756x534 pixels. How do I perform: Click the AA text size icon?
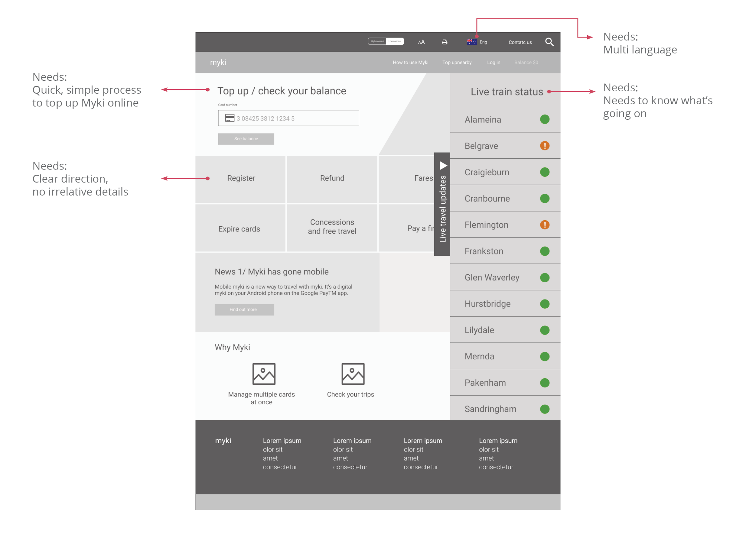pyautogui.click(x=422, y=42)
